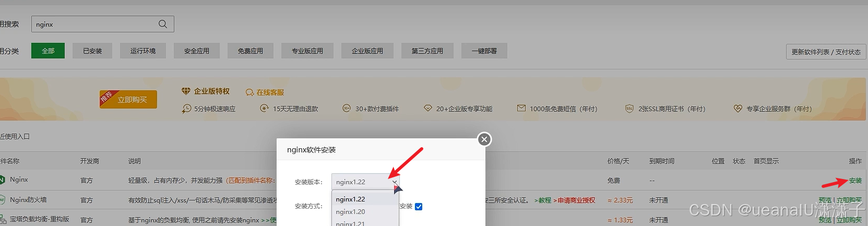Click the 30+款付费插件 icon
This screenshot has height=226, width=868.
347,108
